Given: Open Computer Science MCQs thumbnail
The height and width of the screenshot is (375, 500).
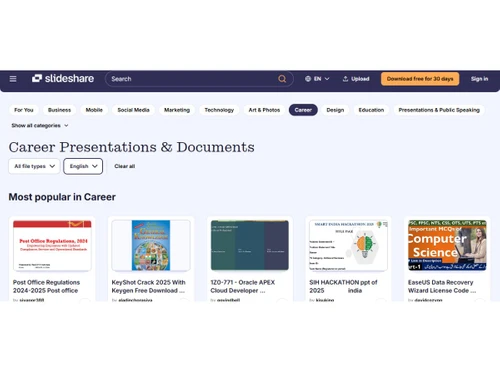Looking at the screenshot, I should (447, 245).
